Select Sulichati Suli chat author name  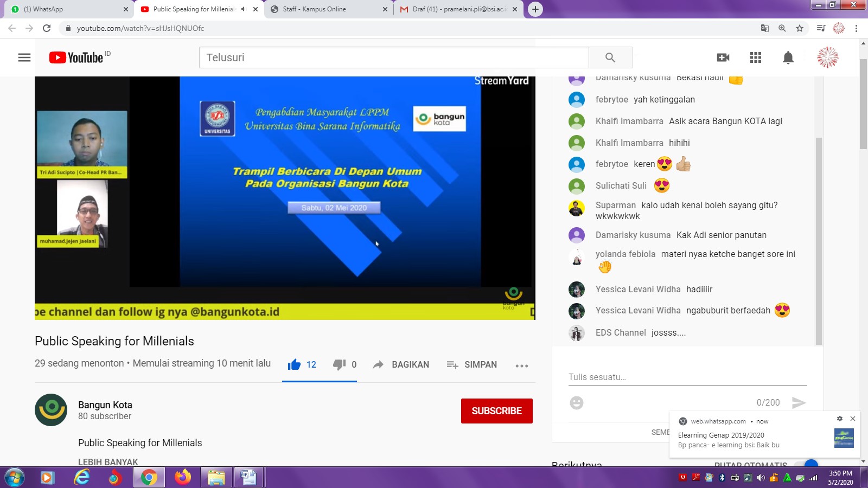pyautogui.click(x=621, y=185)
